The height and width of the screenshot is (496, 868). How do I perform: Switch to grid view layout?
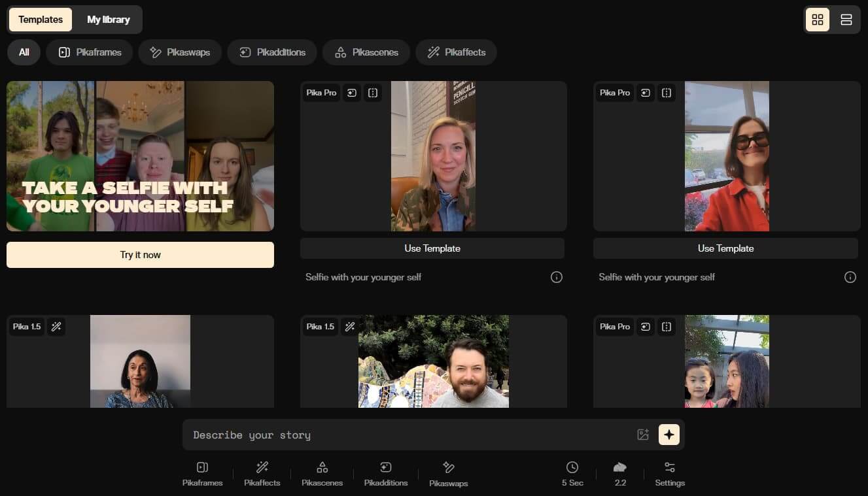pos(818,20)
